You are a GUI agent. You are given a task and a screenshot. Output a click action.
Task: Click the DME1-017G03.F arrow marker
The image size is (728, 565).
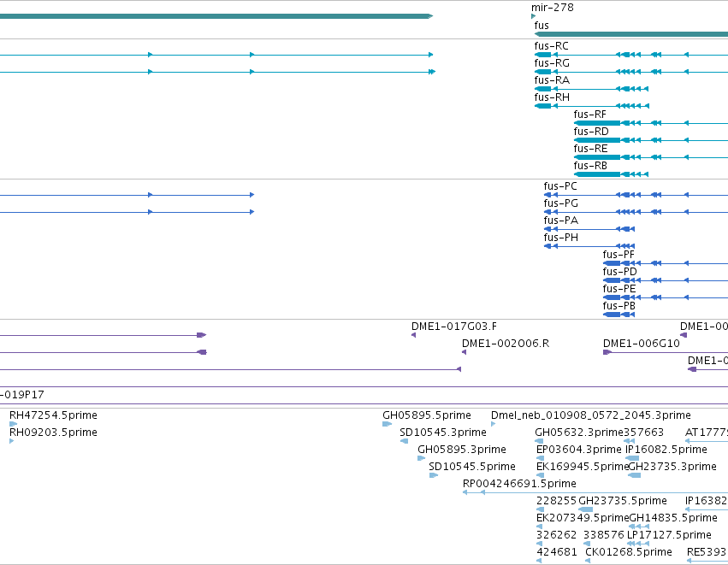(x=413, y=335)
